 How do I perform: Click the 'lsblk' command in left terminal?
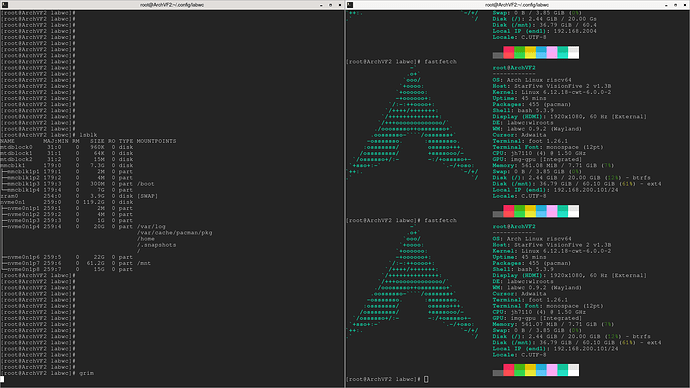click(x=88, y=135)
